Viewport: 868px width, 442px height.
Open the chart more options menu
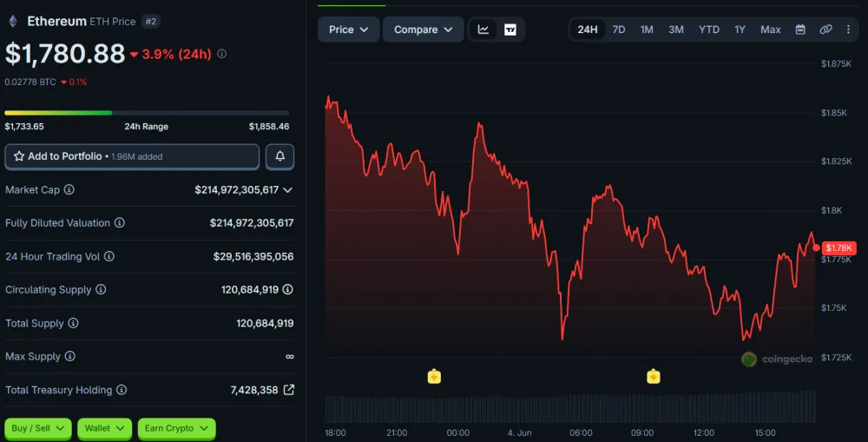click(849, 30)
